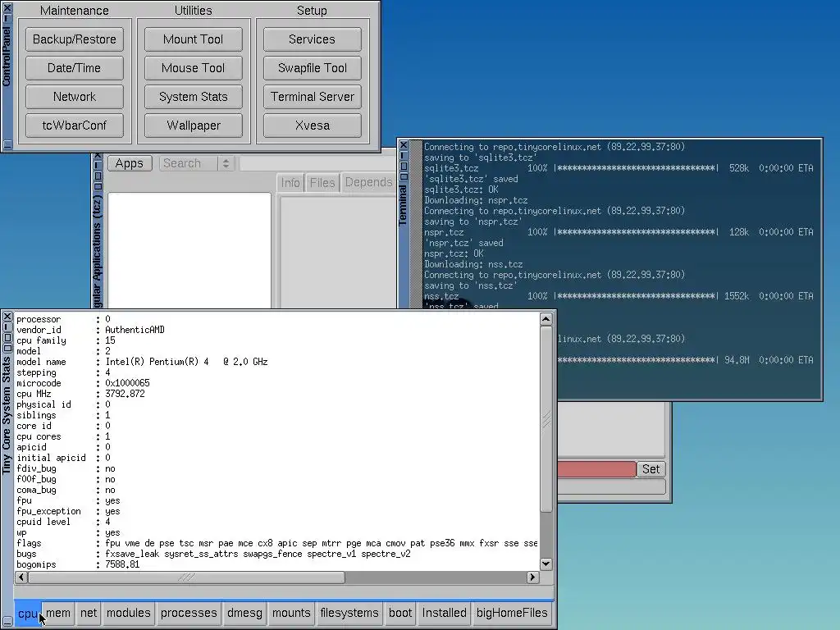840x630 pixels.
Task: Close the Terminal window with its X icon
Action: 404,145
